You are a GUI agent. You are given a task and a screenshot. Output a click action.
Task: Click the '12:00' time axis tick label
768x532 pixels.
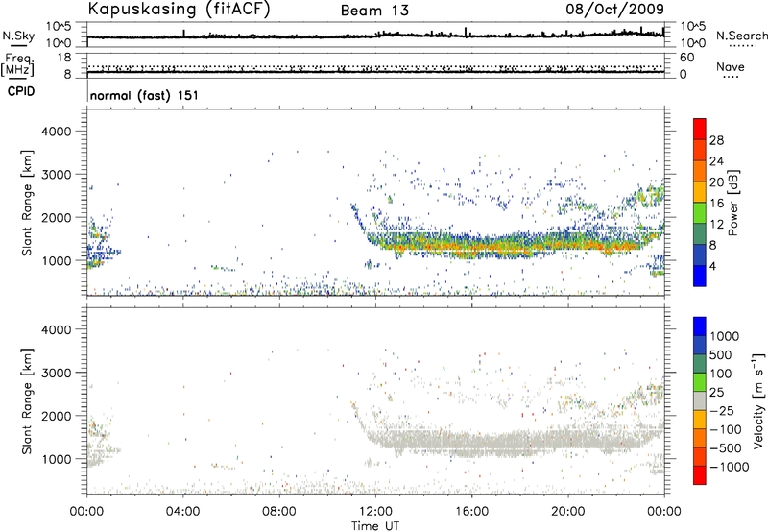[375, 512]
